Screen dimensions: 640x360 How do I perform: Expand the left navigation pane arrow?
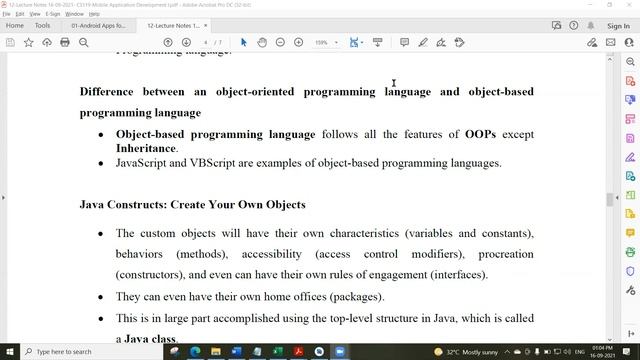pyautogui.click(x=3, y=198)
